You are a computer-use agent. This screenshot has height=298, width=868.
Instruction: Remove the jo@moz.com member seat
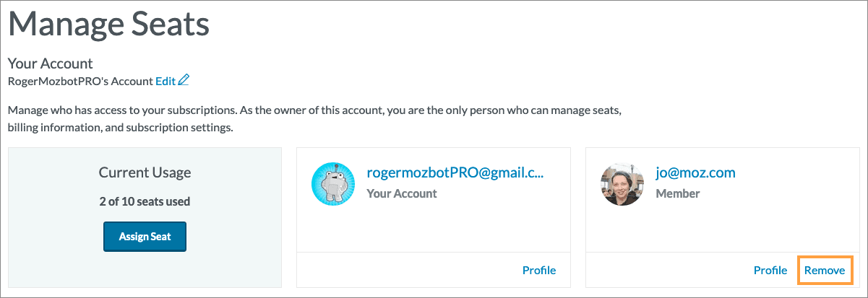(825, 271)
